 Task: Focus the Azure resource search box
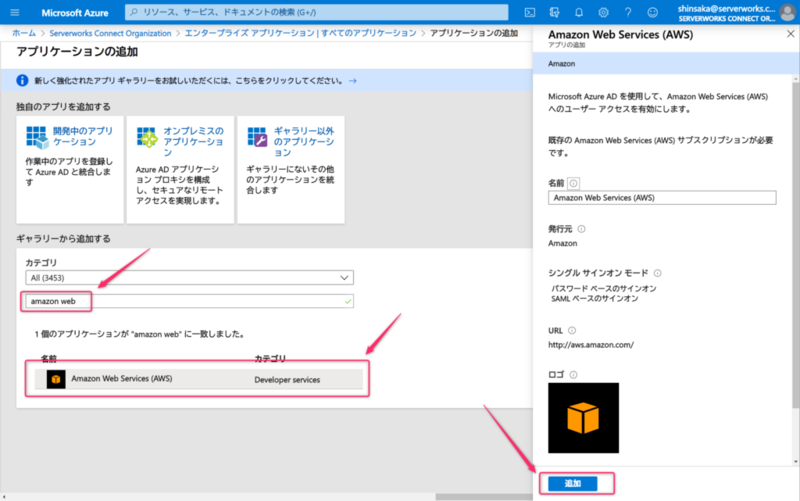[316, 12]
